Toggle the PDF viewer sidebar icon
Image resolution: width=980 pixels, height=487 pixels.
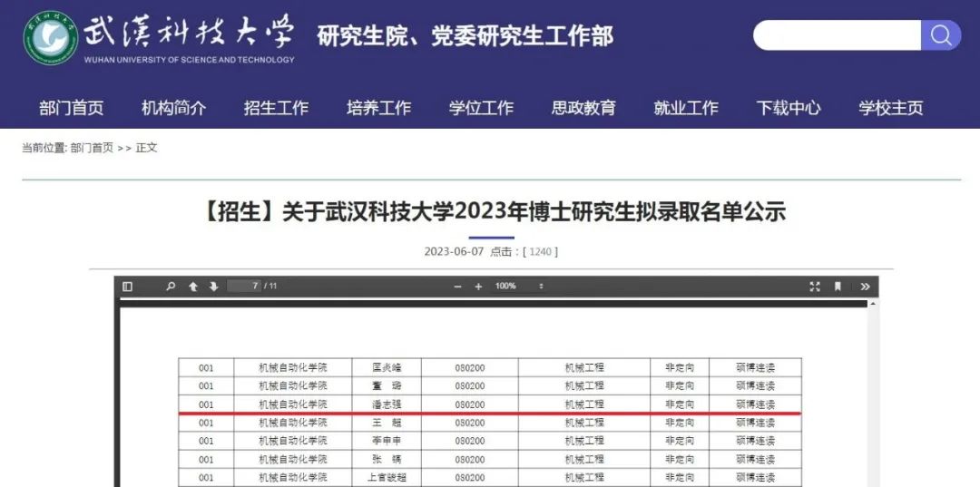coord(128,287)
